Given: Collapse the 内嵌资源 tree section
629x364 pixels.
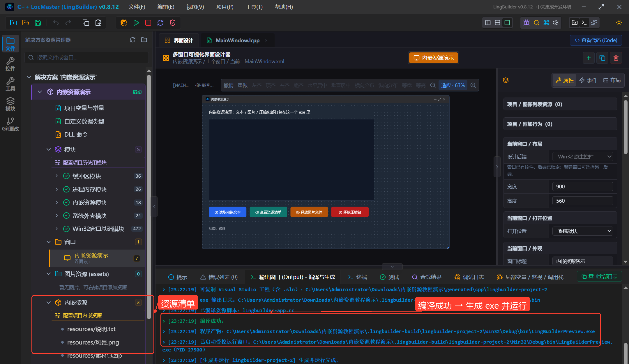Looking at the screenshot, I should 49,303.
